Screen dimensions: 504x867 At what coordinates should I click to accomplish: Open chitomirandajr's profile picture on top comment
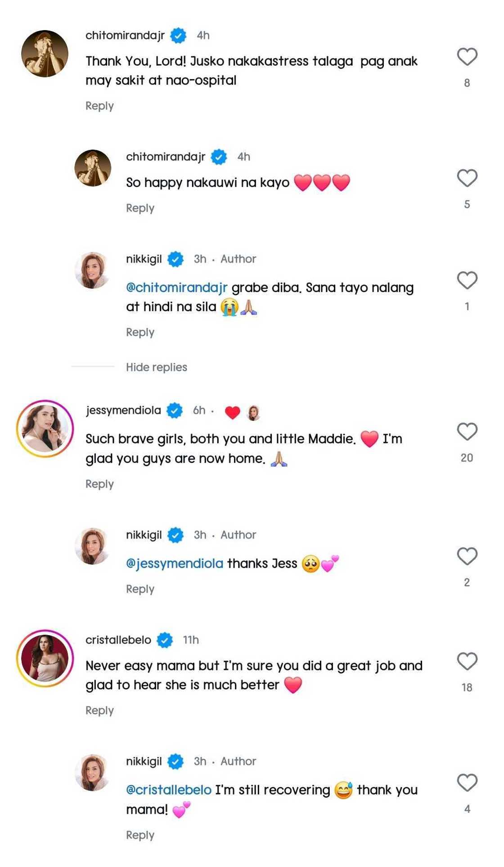[45, 54]
